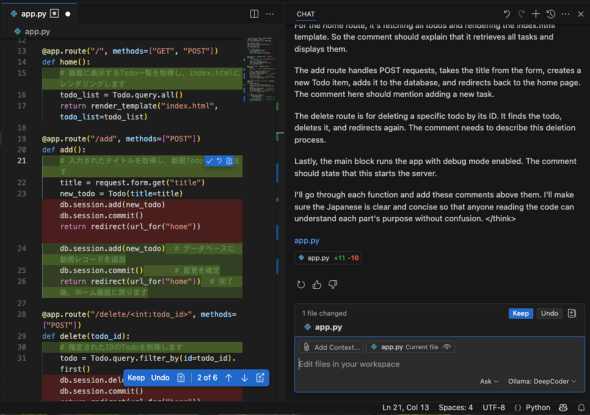
Task: Retry the chat response
Action: tap(301, 285)
